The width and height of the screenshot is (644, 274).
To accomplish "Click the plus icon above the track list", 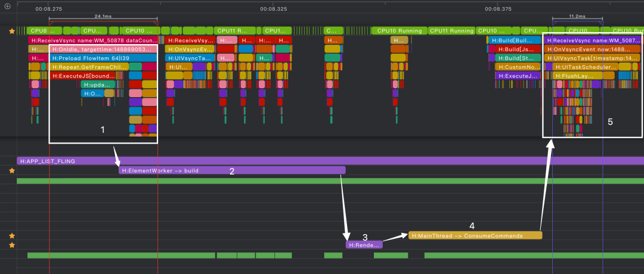I will [x=7, y=6].
